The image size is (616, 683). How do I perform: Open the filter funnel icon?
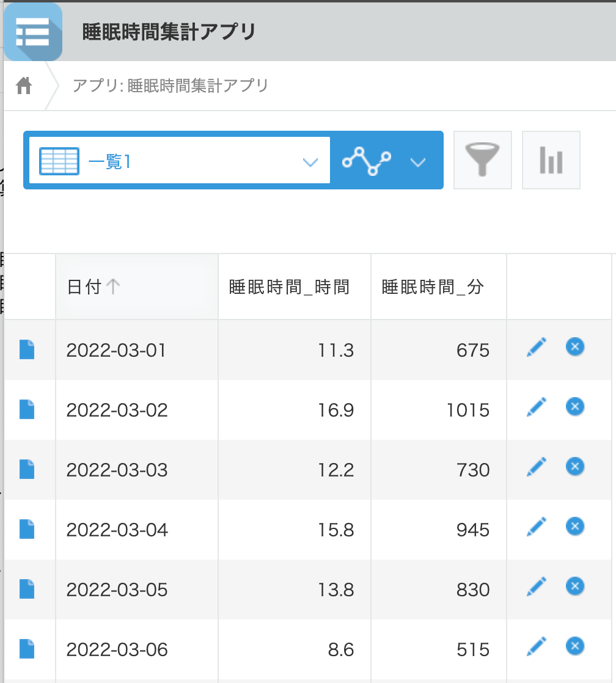click(x=482, y=160)
